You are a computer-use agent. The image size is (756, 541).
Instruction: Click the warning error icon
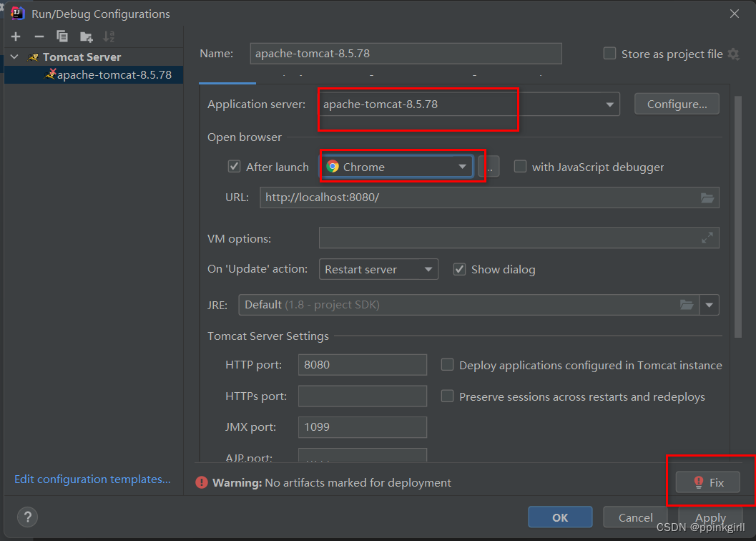(202, 482)
